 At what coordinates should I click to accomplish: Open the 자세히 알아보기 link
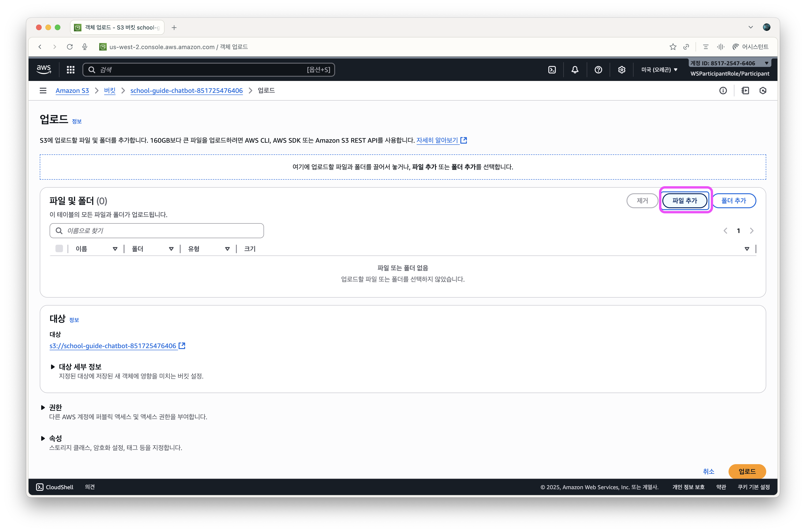coord(442,140)
